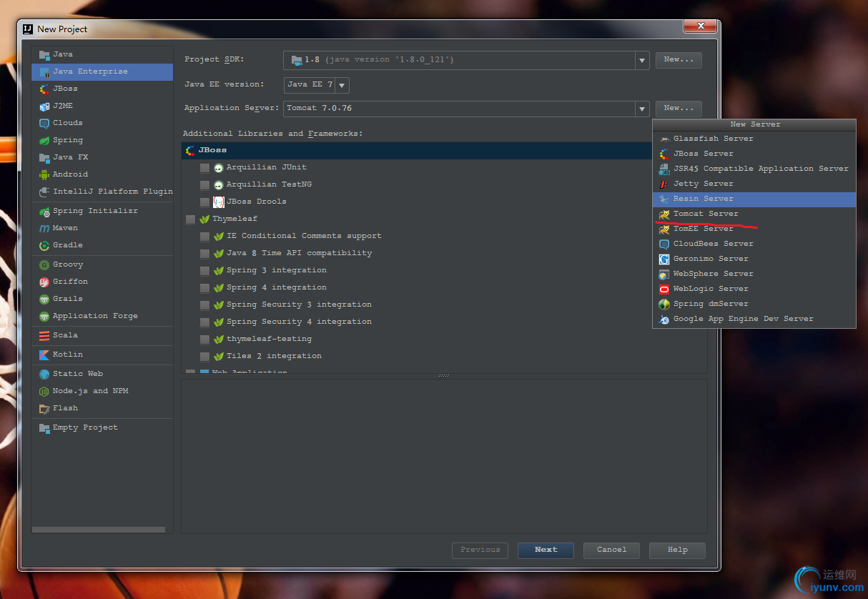Choose the Maven project icon
Screen dimensions: 868x599
point(44,228)
